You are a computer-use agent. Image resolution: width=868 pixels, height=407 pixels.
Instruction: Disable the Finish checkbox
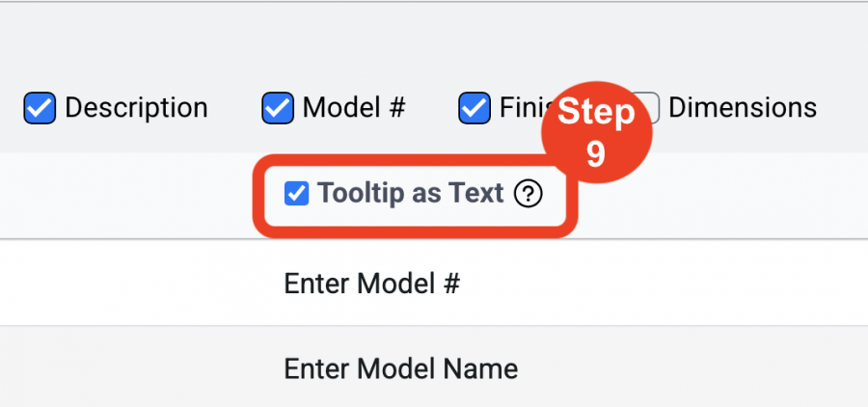point(475,108)
